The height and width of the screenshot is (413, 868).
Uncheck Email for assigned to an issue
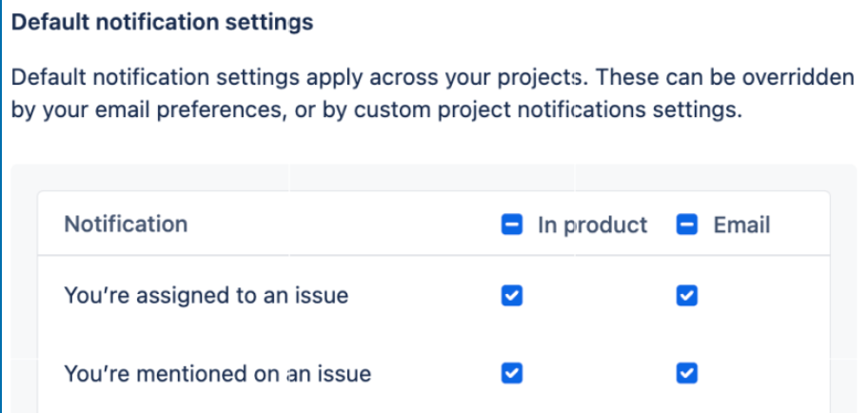(686, 296)
